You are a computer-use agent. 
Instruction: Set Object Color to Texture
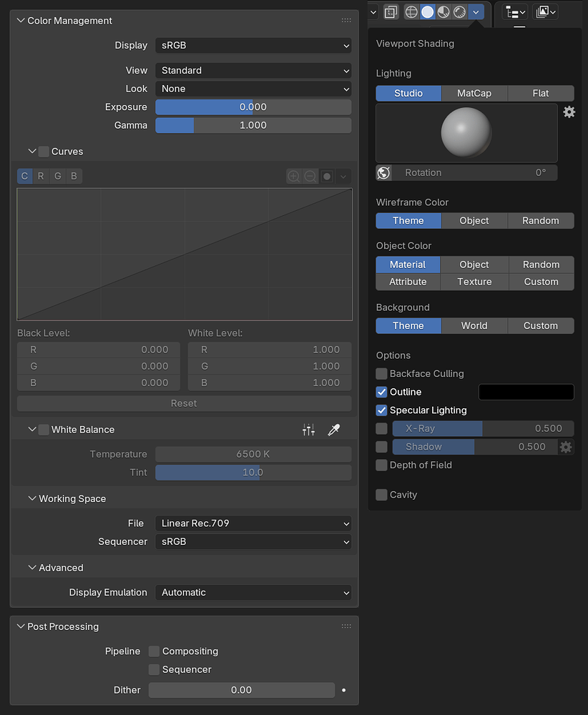pos(474,282)
